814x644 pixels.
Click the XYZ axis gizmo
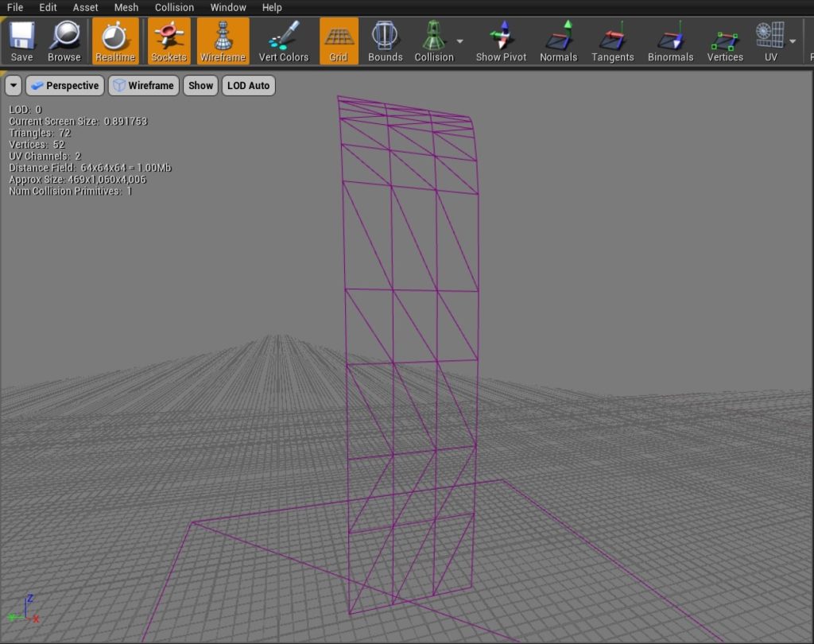point(24,609)
